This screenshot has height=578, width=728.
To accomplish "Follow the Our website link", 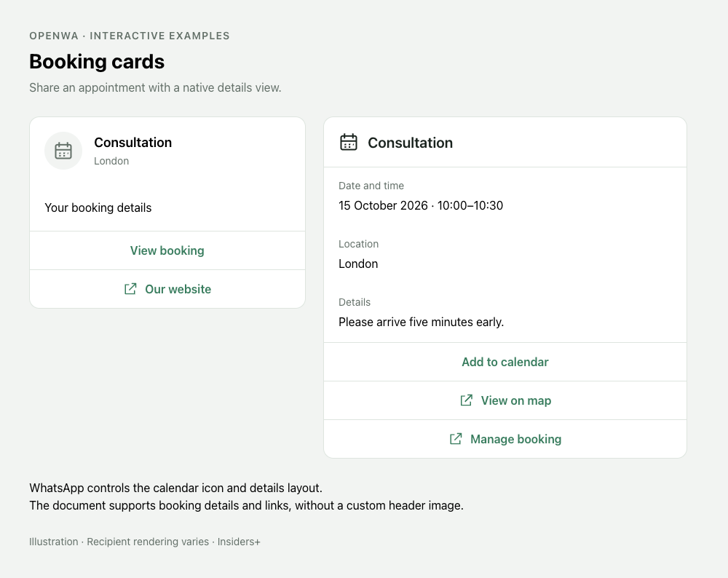I will tap(167, 289).
